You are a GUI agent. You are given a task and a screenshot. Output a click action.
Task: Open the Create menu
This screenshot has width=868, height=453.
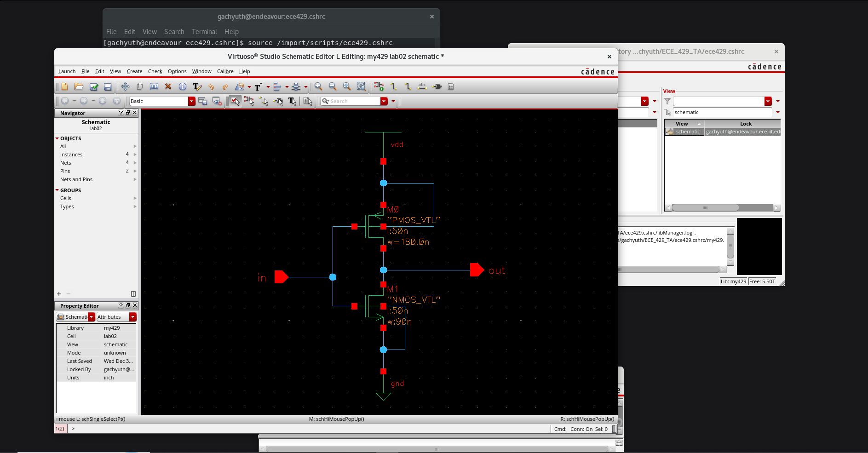pos(134,71)
